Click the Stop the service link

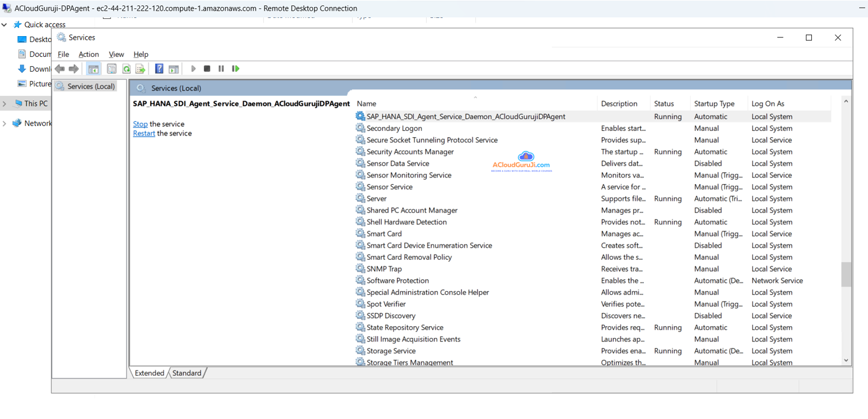(x=140, y=124)
